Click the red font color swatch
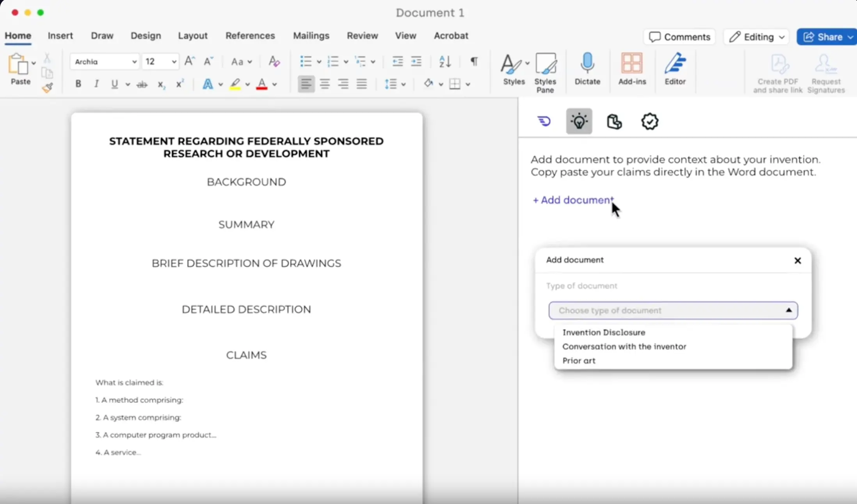Viewport: 857px width, 504px height. tap(262, 84)
